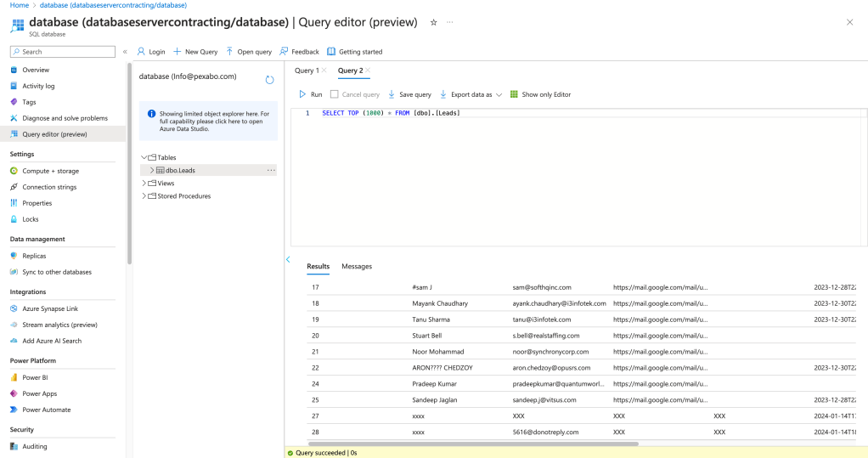
Task: Open Replicas icon in Data management
Action: (x=14, y=256)
